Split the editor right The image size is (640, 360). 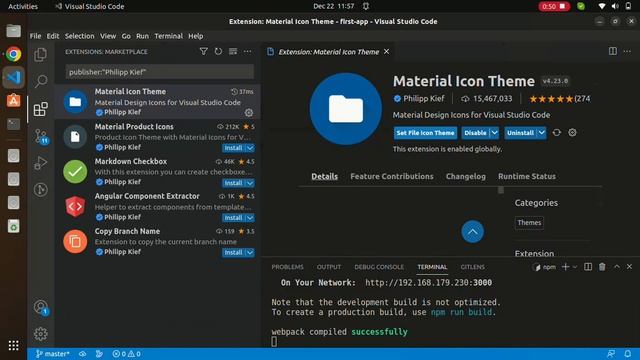613,51
